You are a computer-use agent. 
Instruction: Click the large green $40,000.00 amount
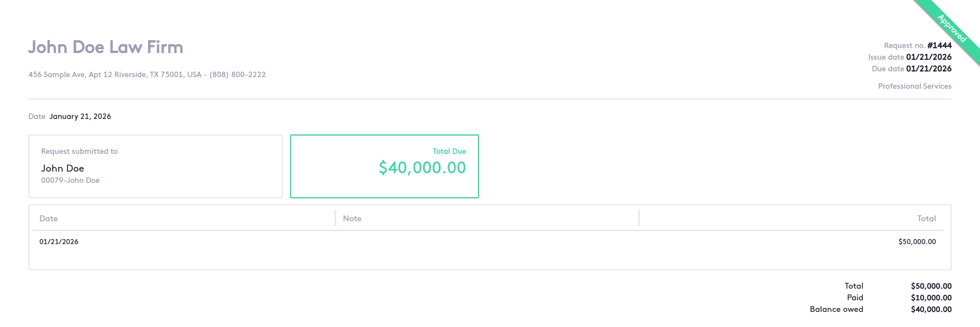click(x=422, y=168)
